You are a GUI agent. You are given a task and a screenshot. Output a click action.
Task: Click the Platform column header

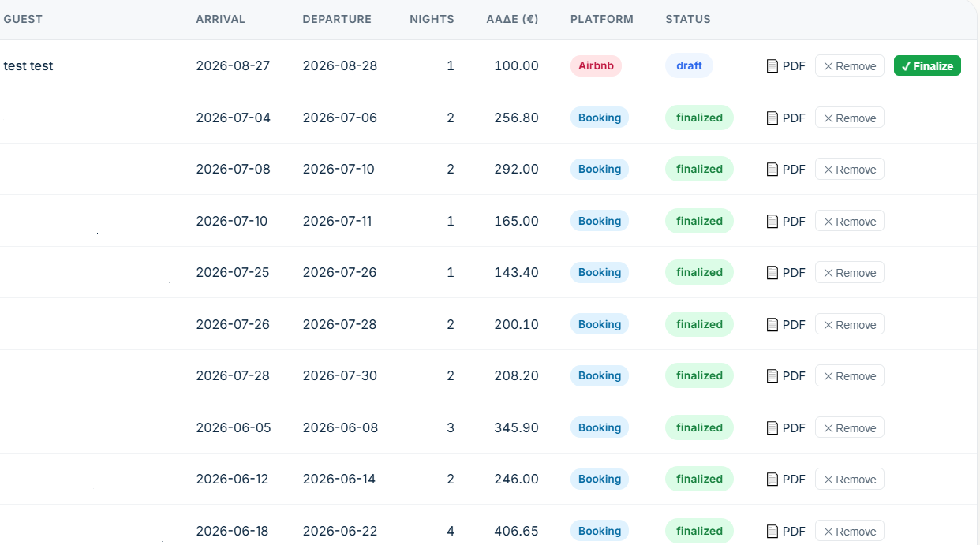[602, 19]
